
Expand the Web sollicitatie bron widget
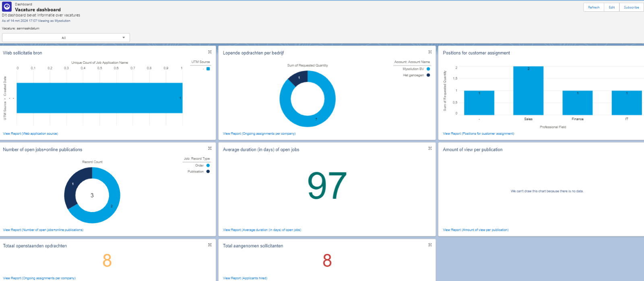coord(210,52)
